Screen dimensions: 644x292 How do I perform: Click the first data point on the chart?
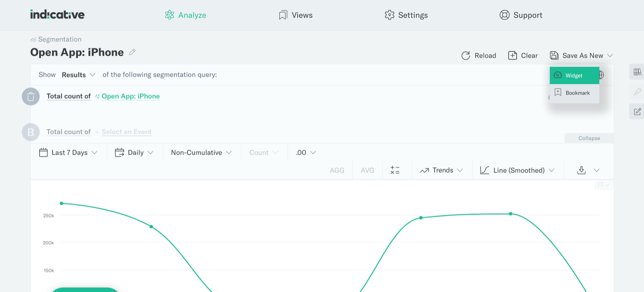(62, 203)
